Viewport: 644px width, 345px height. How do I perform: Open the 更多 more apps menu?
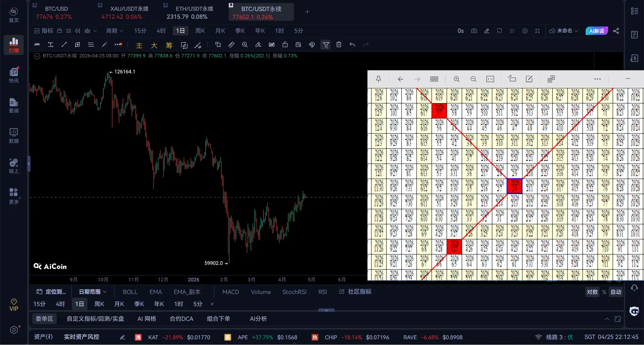[x=14, y=196]
